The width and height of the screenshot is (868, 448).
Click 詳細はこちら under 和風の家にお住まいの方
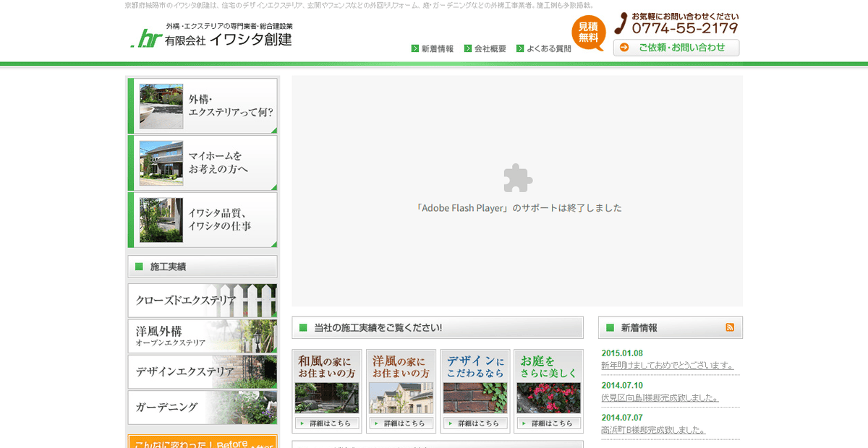(x=327, y=423)
